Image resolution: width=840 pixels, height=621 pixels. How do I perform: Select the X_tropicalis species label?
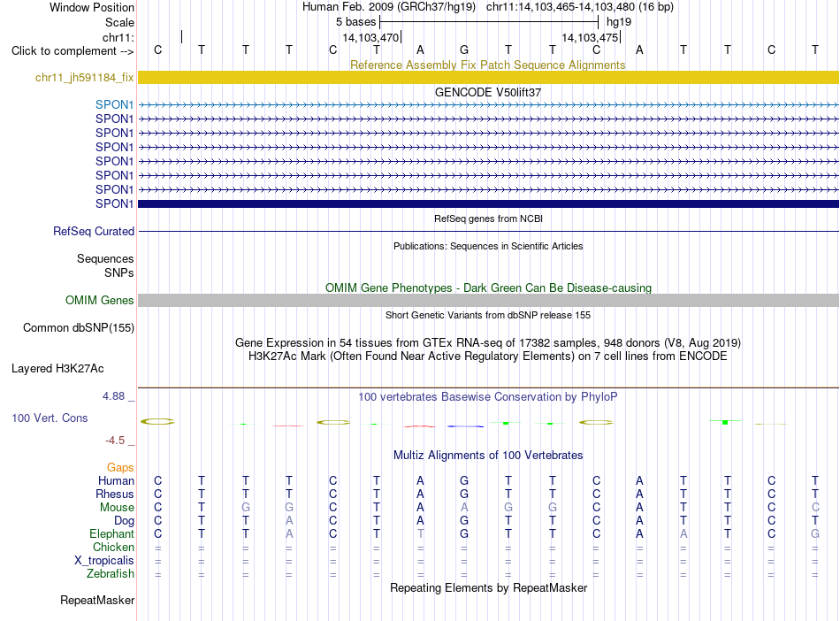coord(104,561)
